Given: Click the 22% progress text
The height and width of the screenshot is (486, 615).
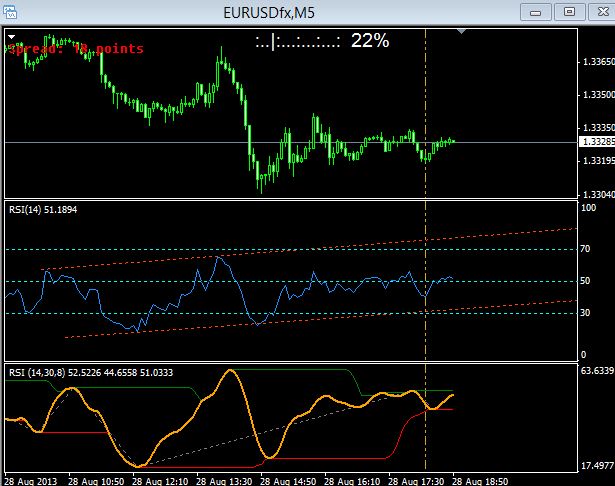Looking at the screenshot, I should (370, 40).
